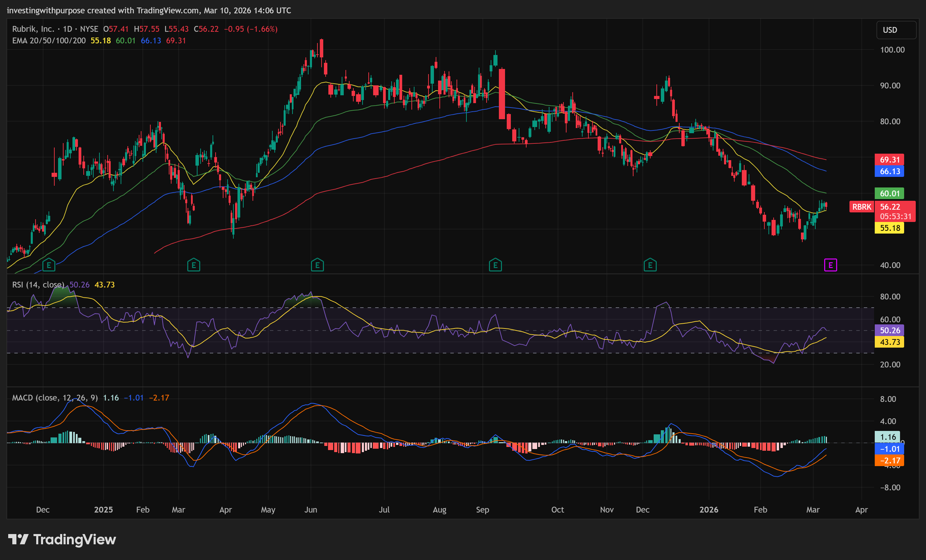
Task: Click the orange -2.17 MACD signal label
Action: point(889,461)
